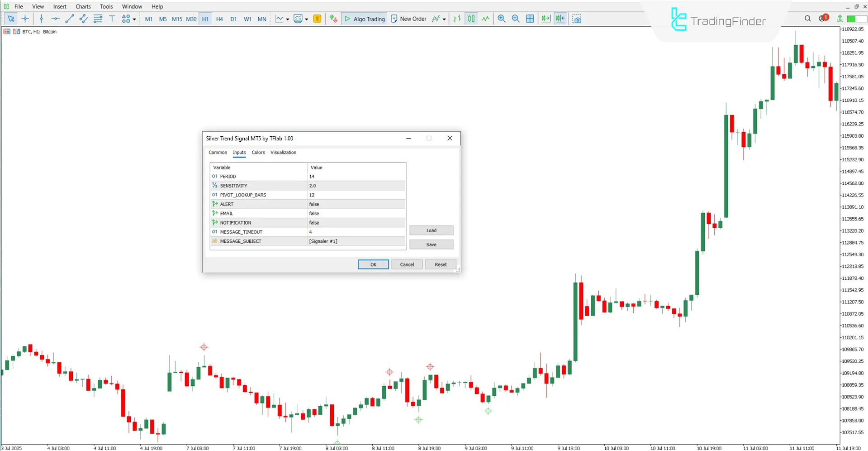Select the trendline drawing tool

click(69, 19)
